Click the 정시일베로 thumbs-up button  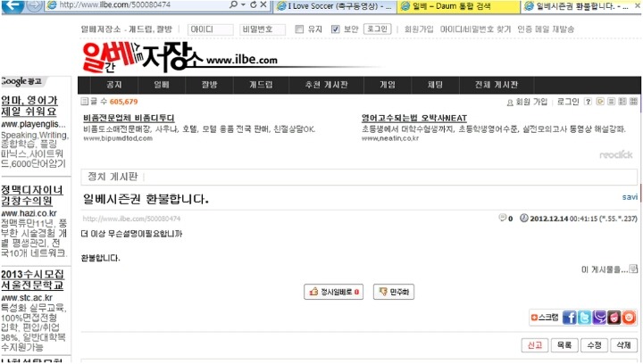333,292
